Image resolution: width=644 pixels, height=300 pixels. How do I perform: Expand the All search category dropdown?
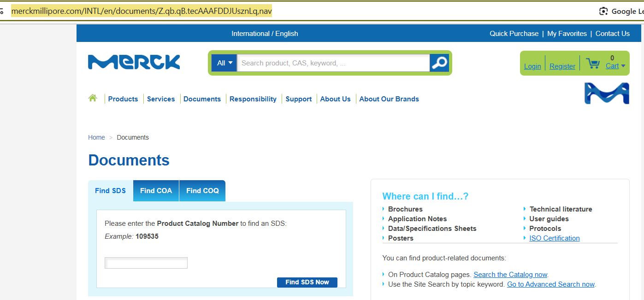click(224, 63)
